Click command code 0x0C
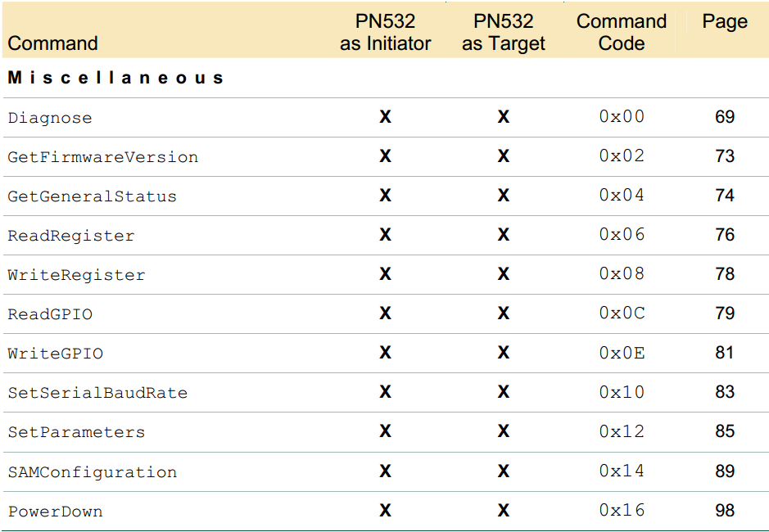 (x=622, y=313)
